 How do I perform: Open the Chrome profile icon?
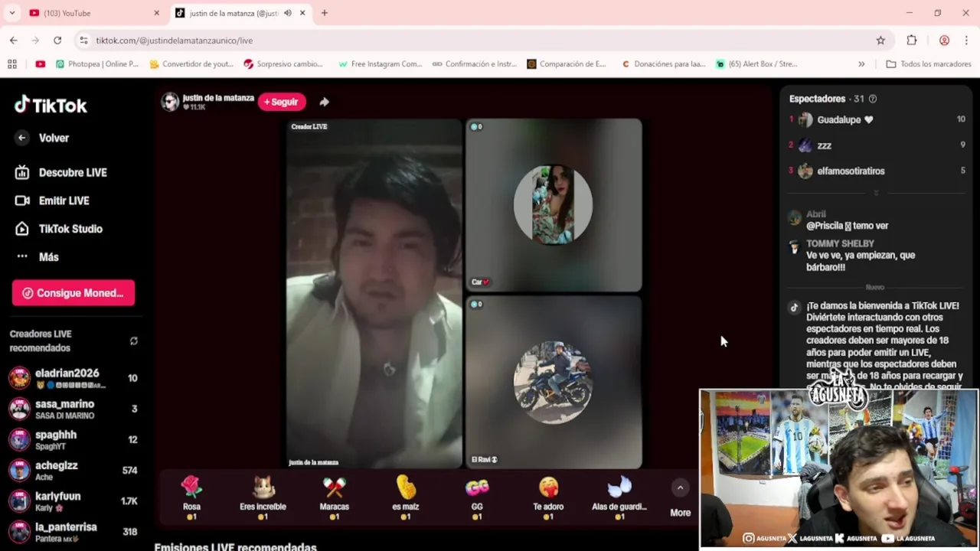pos(944,41)
